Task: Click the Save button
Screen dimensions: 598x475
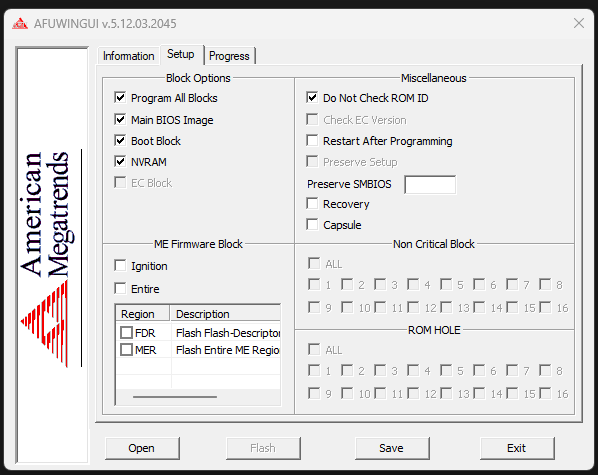Action: pos(392,448)
